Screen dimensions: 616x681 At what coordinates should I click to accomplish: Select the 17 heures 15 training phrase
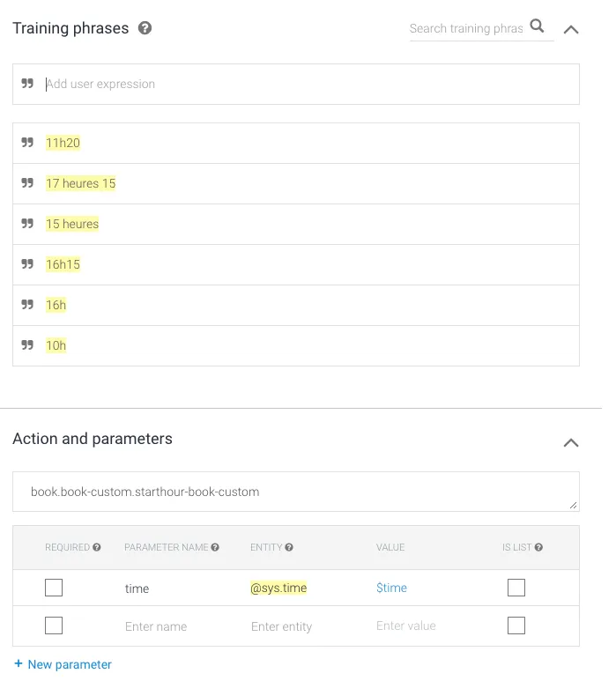(x=81, y=183)
